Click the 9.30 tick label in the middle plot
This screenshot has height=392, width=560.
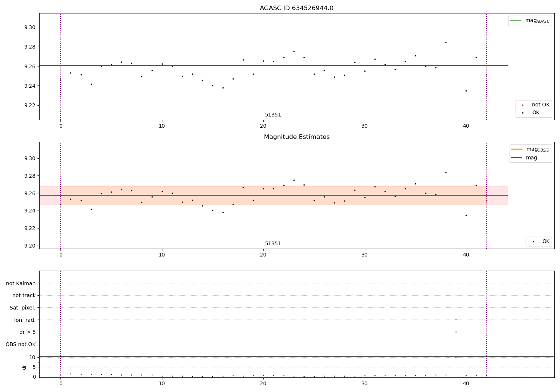[30, 158]
